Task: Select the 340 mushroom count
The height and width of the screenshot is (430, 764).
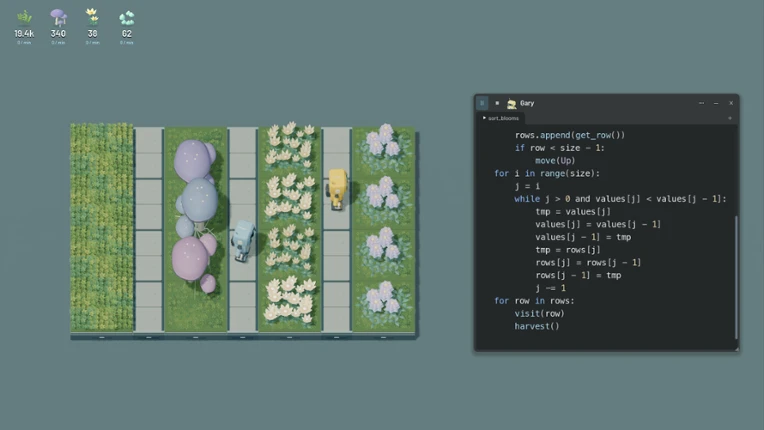Action: pos(58,34)
